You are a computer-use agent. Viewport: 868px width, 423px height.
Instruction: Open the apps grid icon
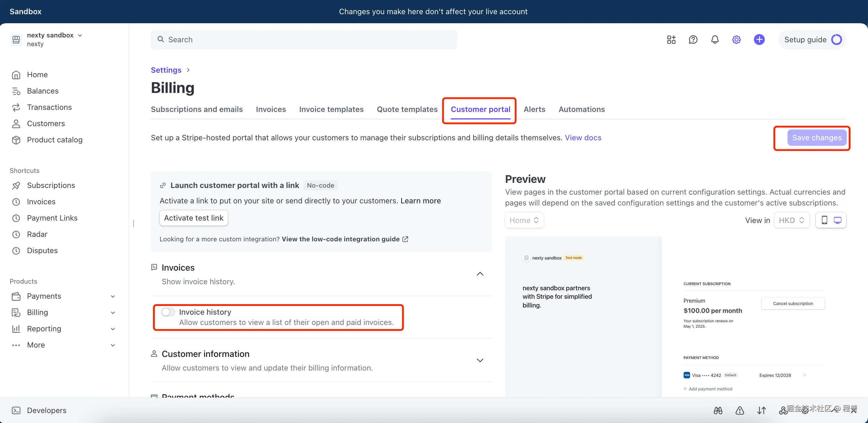(671, 40)
